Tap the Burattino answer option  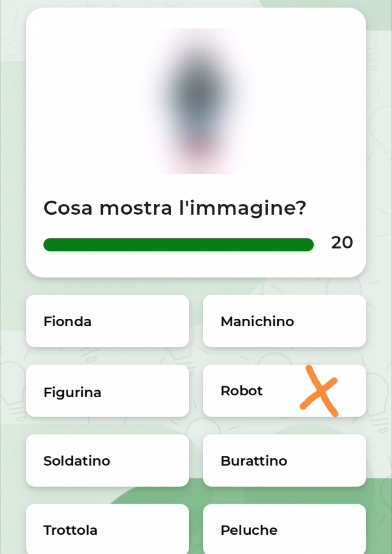284,461
